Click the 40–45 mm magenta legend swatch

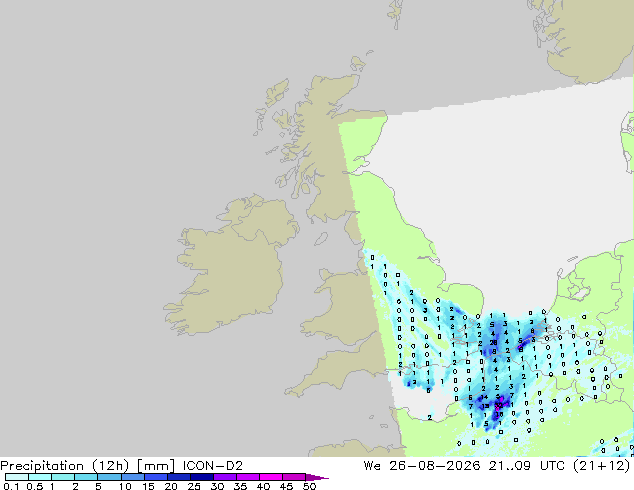point(271,477)
